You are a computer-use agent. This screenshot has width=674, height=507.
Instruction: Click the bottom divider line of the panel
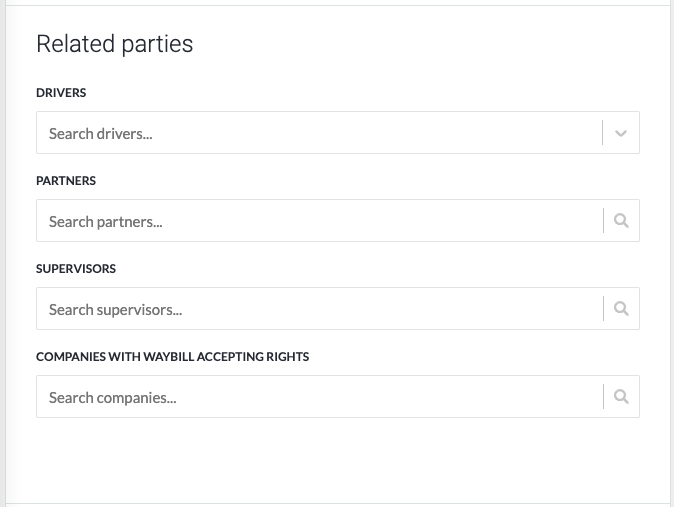(x=338, y=503)
